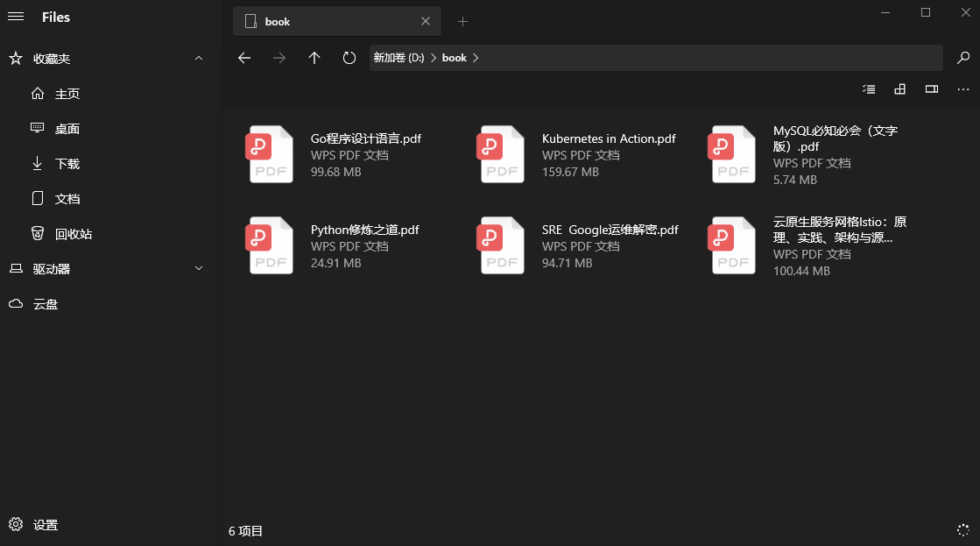Select Python修炼之道.pdf file icon
The image size is (980, 546).
[x=270, y=245]
